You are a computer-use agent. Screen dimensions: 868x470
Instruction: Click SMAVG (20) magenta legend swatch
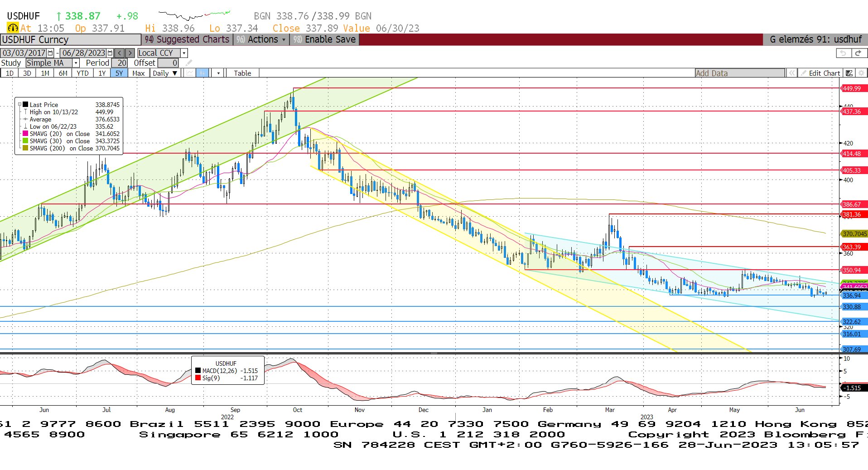25,134
